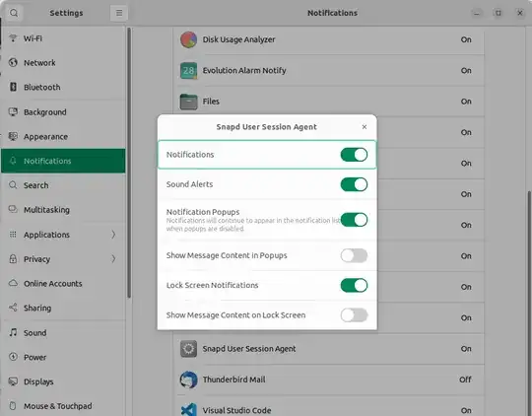Click the On status for Files
Image resolution: width=532 pixels, height=416 pixels.
point(466,102)
